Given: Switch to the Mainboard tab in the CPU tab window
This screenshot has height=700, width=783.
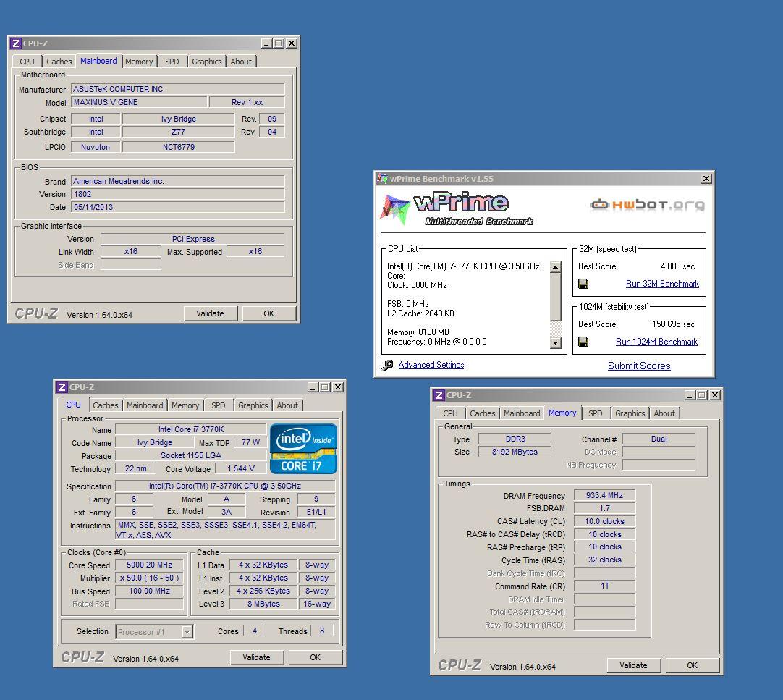Looking at the screenshot, I should [x=144, y=405].
